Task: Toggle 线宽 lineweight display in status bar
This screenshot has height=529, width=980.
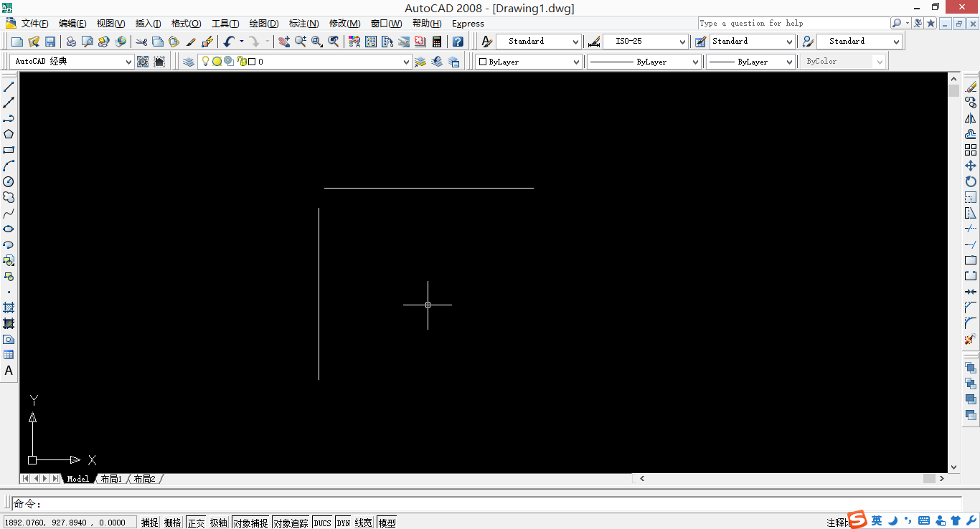Action: 364,523
